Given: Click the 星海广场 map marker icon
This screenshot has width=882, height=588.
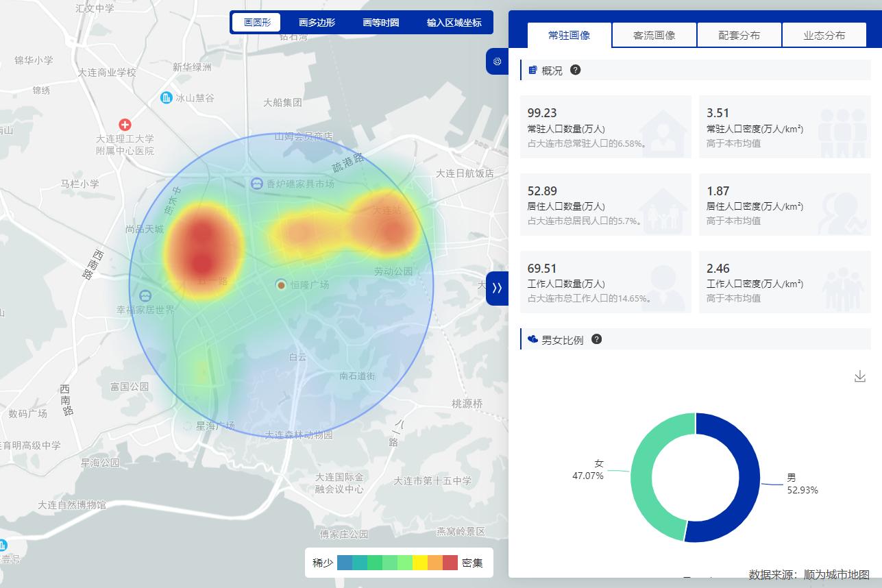Looking at the screenshot, I should (188, 426).
